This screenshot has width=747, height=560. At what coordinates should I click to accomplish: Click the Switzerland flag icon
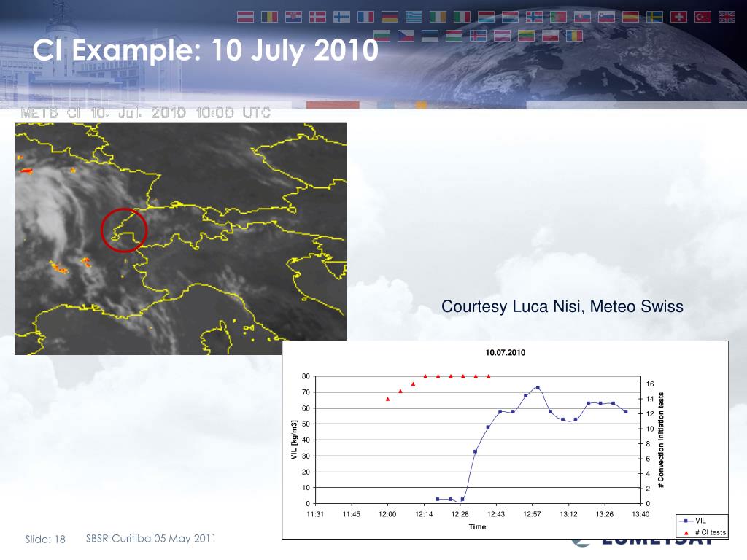tap(678, 17)
